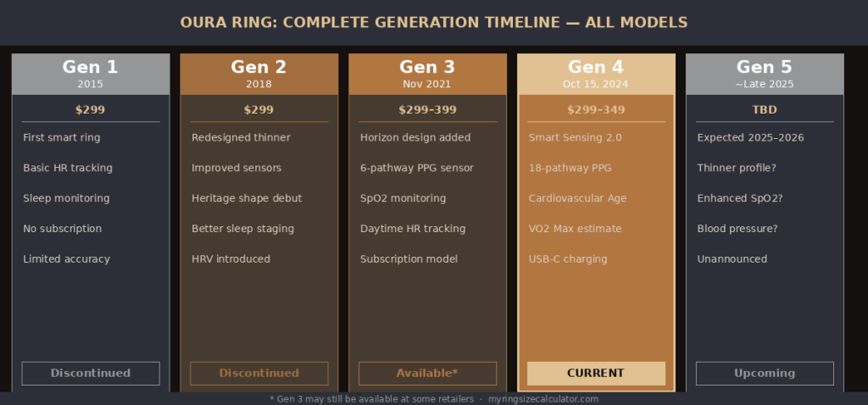
Task: Click the 'Improved sensors' text
Action: pyautogui.click(x=236, y=168)
